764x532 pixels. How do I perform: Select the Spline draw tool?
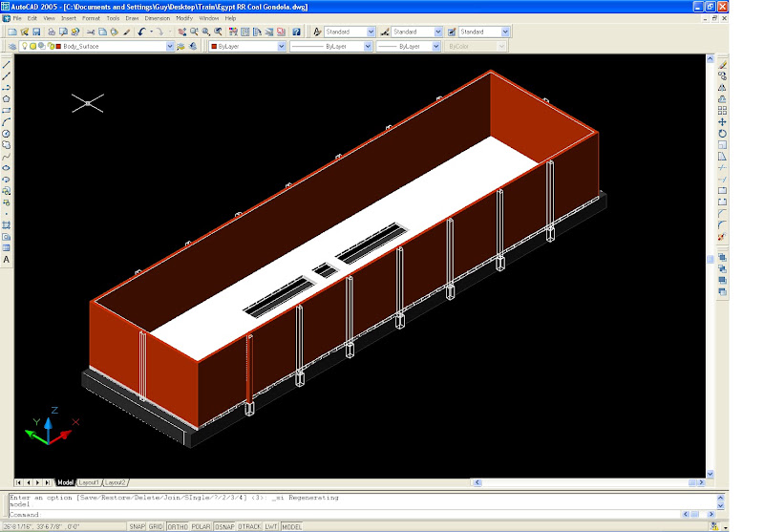[x=7, y=157]
